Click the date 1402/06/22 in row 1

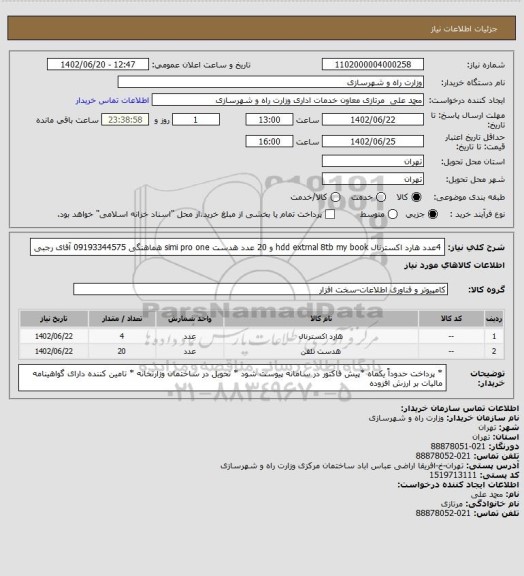click(54, 336)
